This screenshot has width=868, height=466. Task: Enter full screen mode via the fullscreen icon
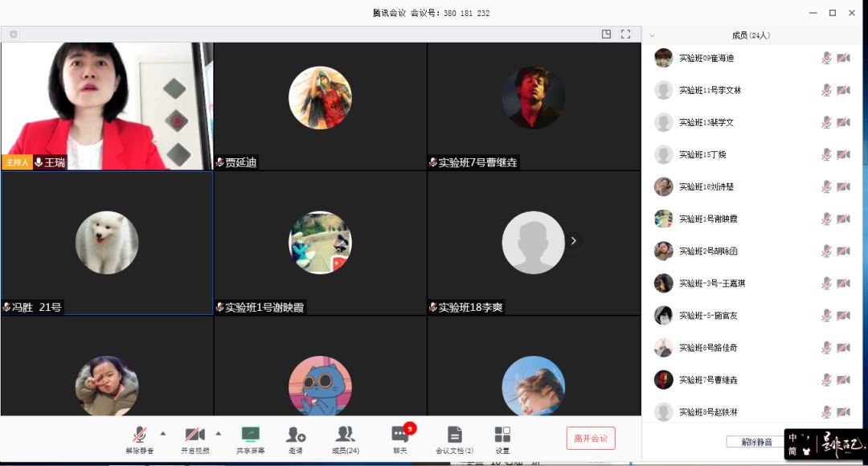pos(625,35)
